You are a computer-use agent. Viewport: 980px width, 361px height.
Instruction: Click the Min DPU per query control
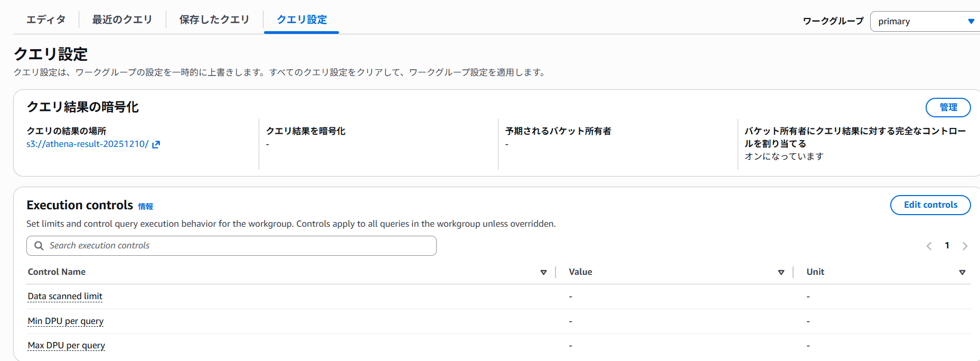(65, 321)
